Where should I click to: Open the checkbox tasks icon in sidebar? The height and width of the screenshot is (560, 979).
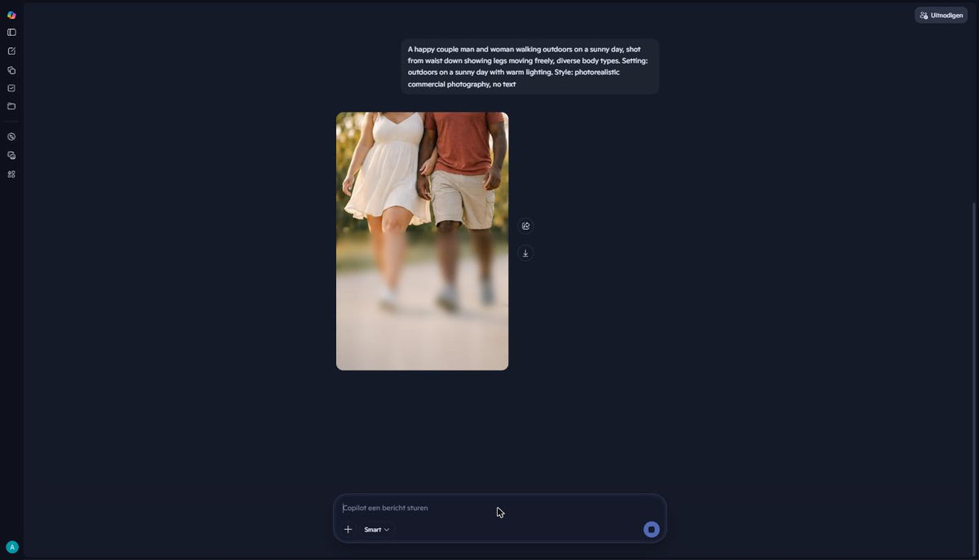[11, 88]
